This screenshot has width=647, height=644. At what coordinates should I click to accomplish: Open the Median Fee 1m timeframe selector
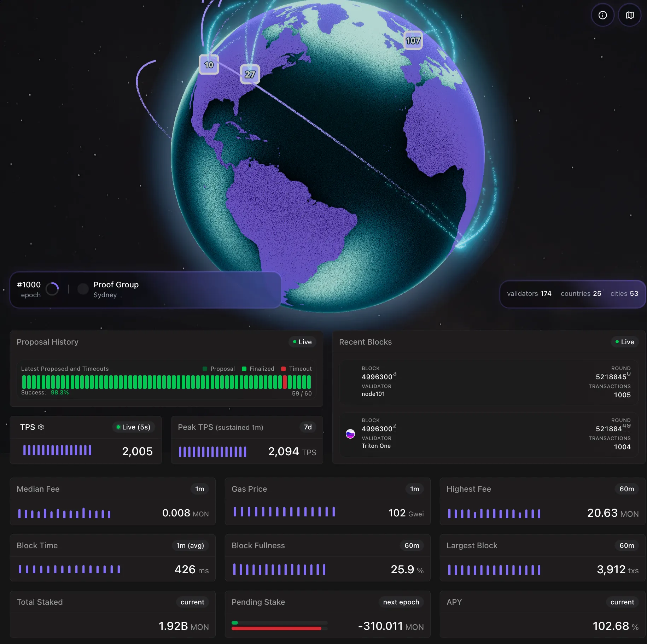point(200,489)
